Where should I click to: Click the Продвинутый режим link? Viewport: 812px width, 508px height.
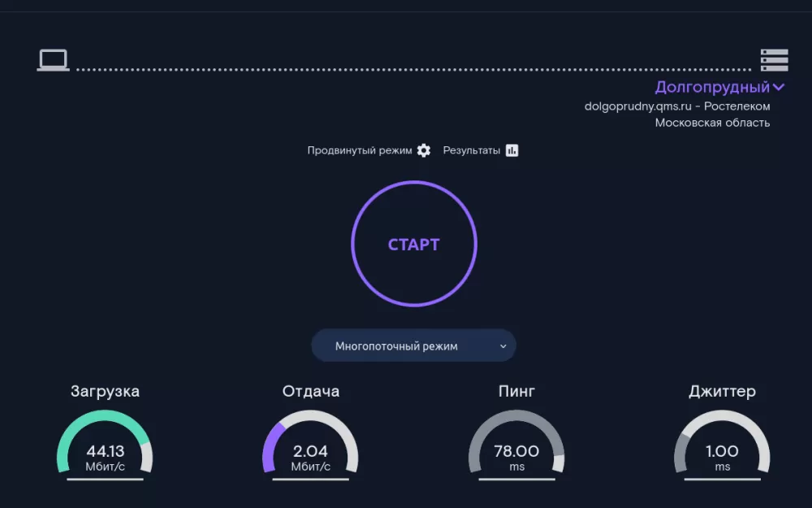360,150
